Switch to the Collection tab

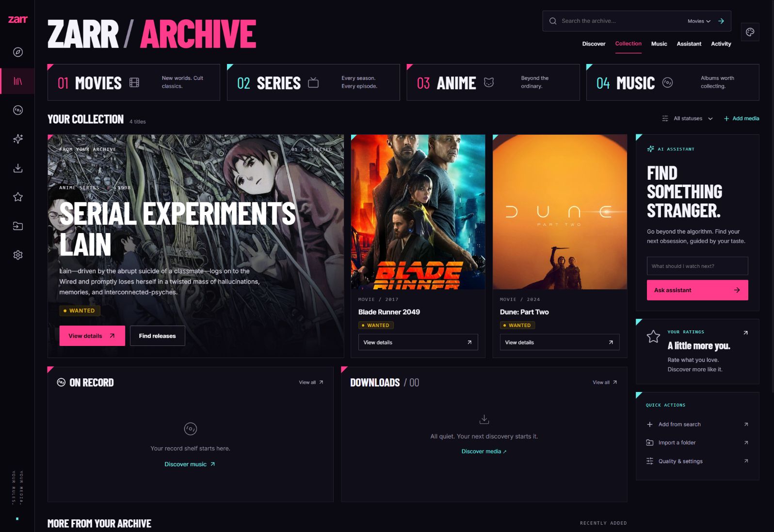point(628,44)
